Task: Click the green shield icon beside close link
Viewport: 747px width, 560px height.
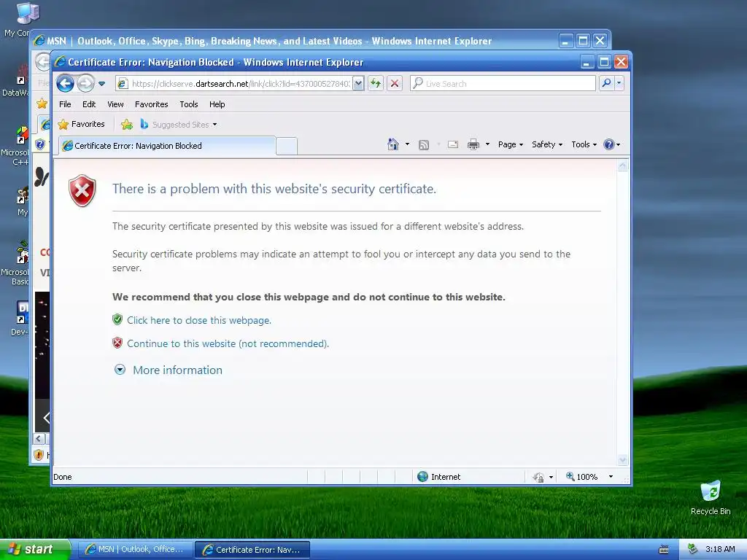Action: [117, 319]
